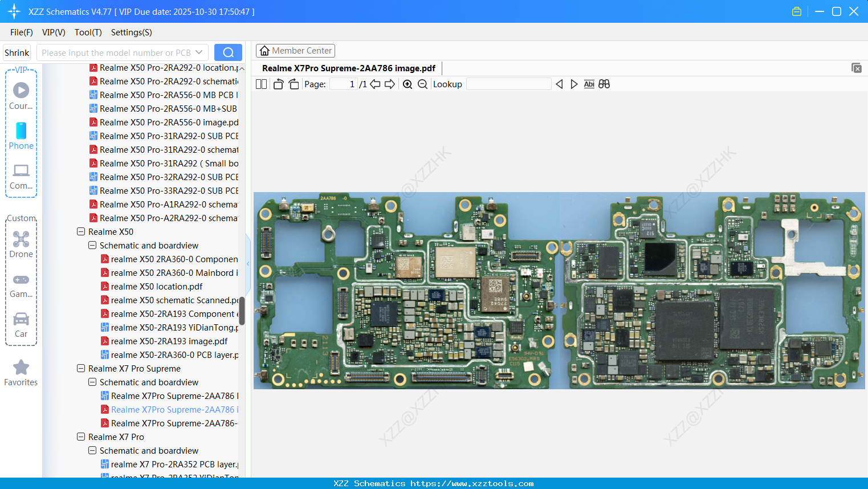Open the File(F) menu
This screenshot has width=868, height=489.
(x=22, y=32)
